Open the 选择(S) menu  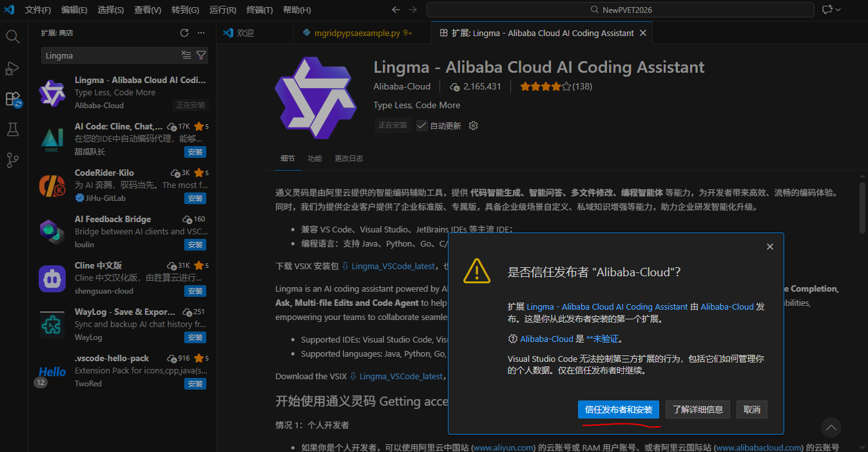tap(111, 10)
